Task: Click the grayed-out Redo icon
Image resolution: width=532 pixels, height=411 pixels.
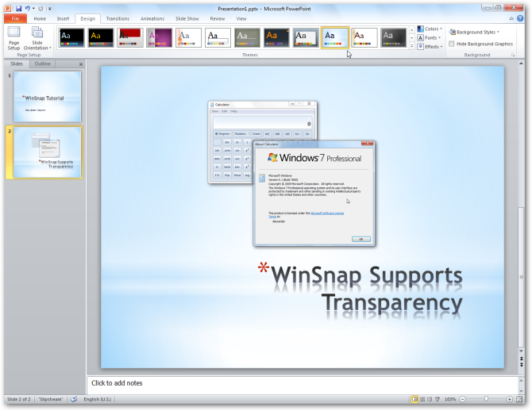Action: [40, 9]
